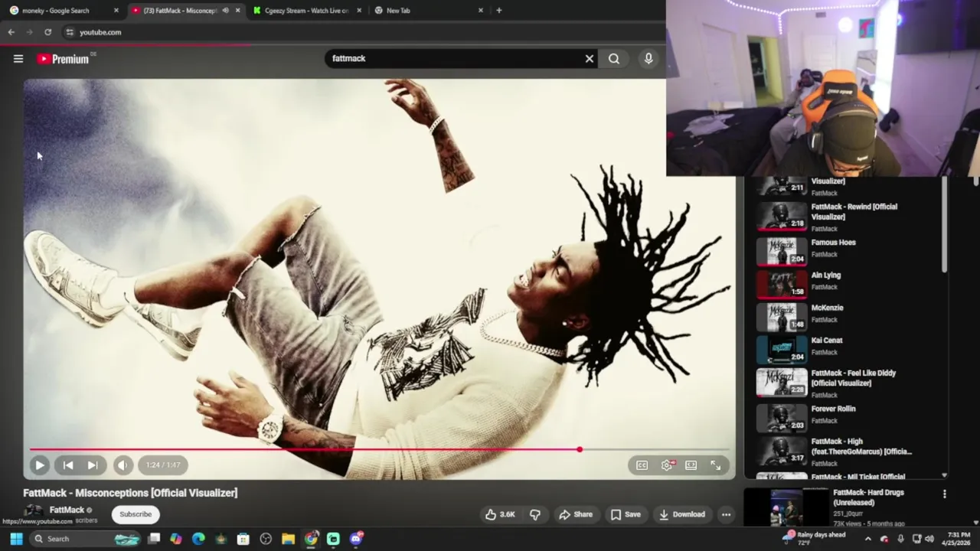Start voice search with the microphone
This screenshot has width=980, height=551.
[648, 58]
